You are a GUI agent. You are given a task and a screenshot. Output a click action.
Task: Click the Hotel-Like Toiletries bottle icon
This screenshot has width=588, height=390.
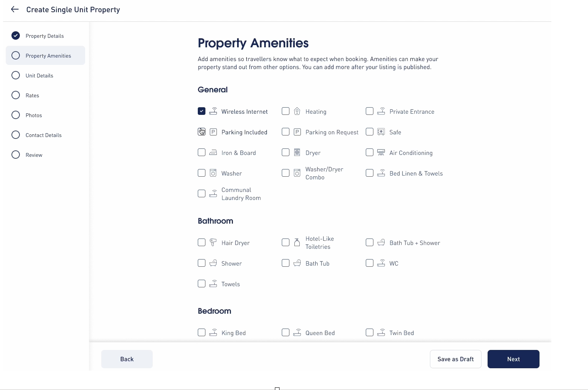(297, 242)
